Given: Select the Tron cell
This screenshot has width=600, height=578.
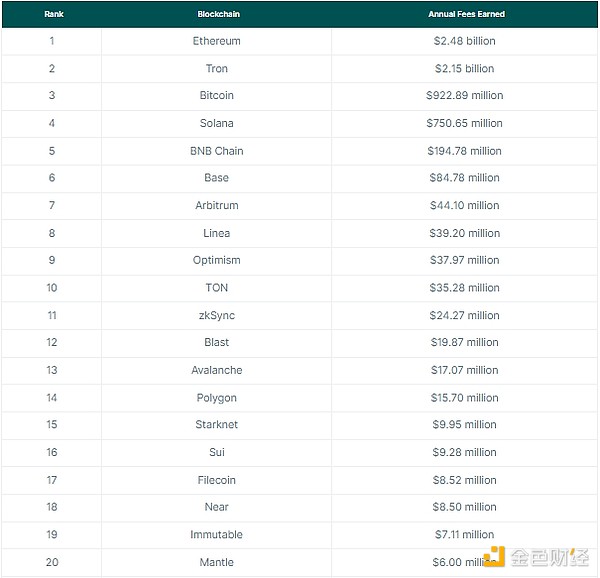Looking at the screenshot, I should coord(217,68).
